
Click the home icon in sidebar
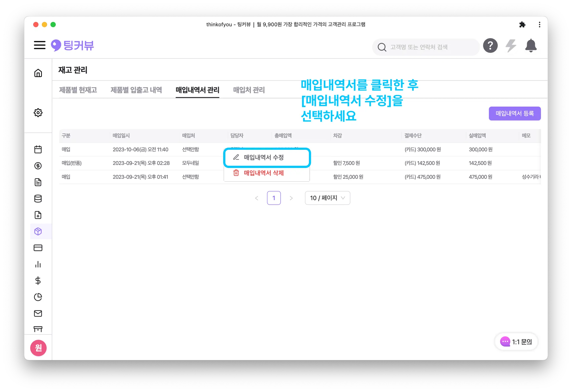pyautogui.click(x=38, y=73)
